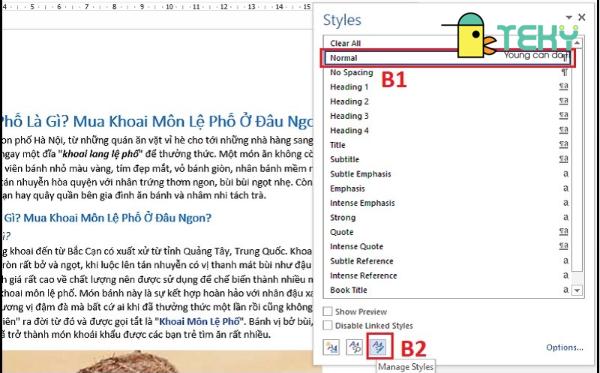600x373 pixels.
Task: Apply the Emphasis style
Action: (x=447, y=189)
